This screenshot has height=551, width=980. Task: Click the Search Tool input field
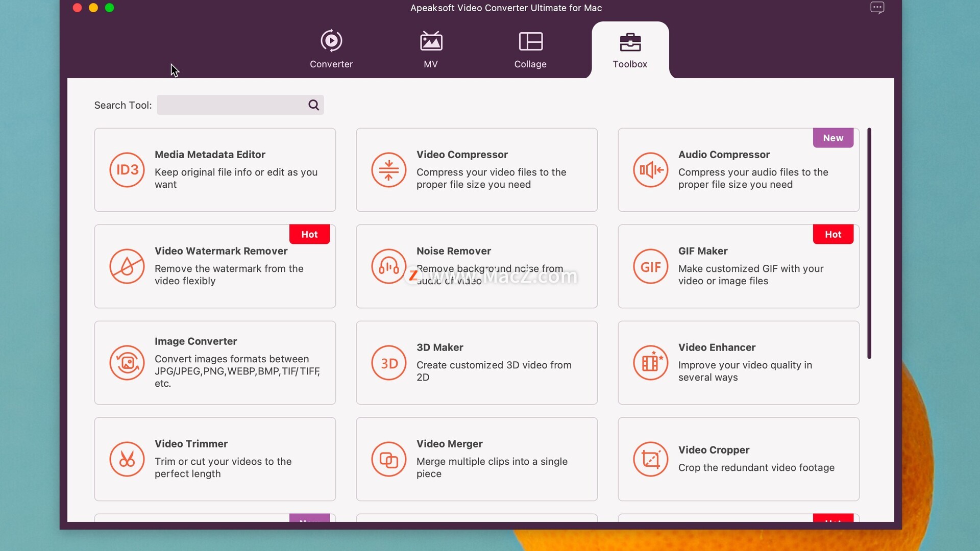[x=240, y=105]
